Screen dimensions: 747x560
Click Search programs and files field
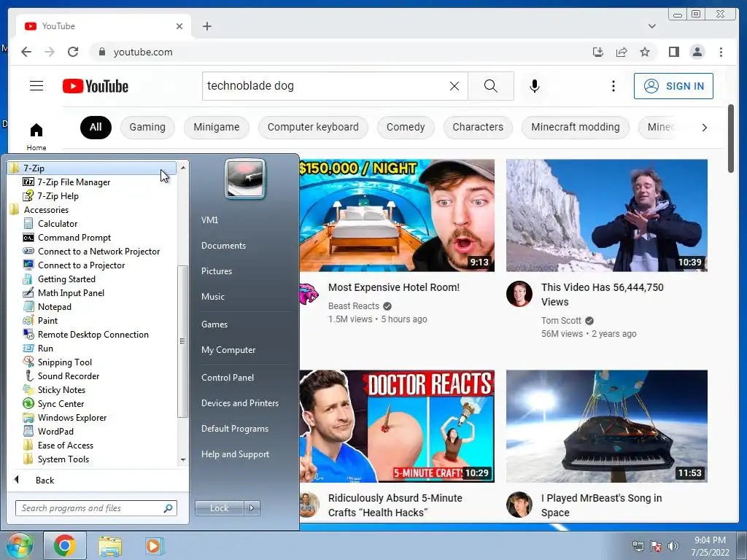pos(96,508)
